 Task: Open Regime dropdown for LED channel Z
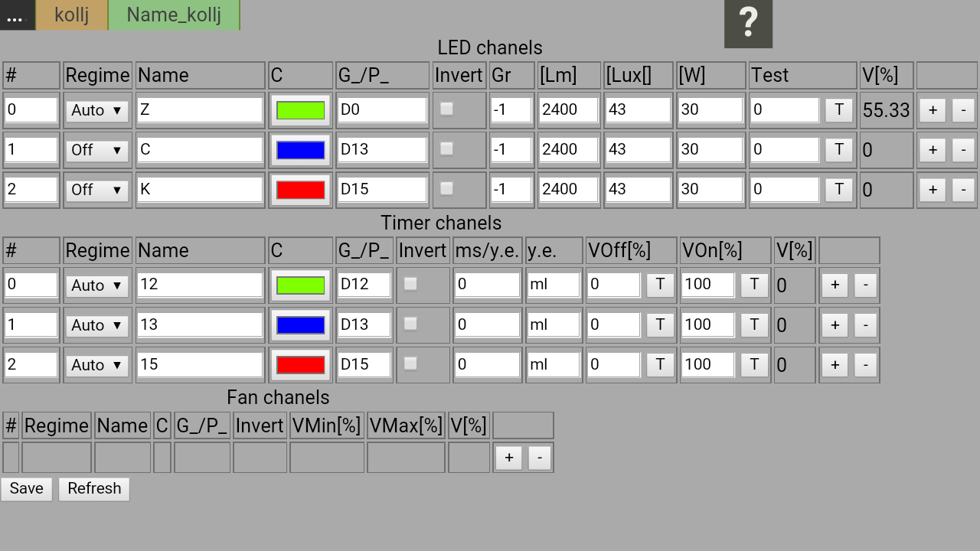[x=96, y=110]
